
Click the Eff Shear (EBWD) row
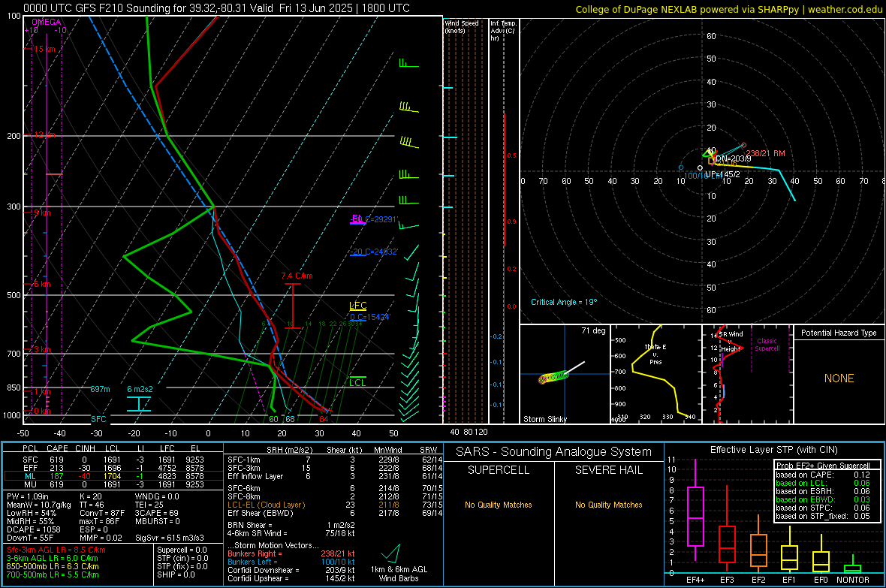click(335, 513)
